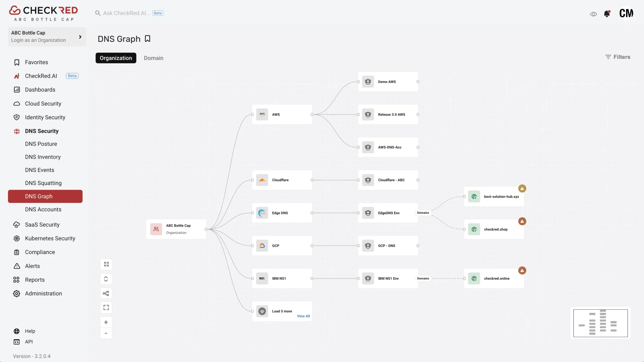
Task: Zoom out on the graph
Action: coord(106,334)
